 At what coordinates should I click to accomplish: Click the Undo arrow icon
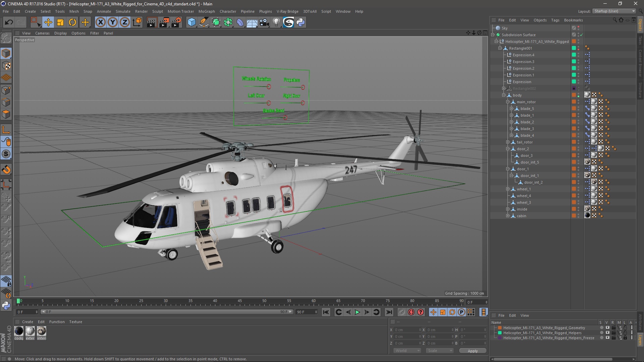[x=9, y=22]
